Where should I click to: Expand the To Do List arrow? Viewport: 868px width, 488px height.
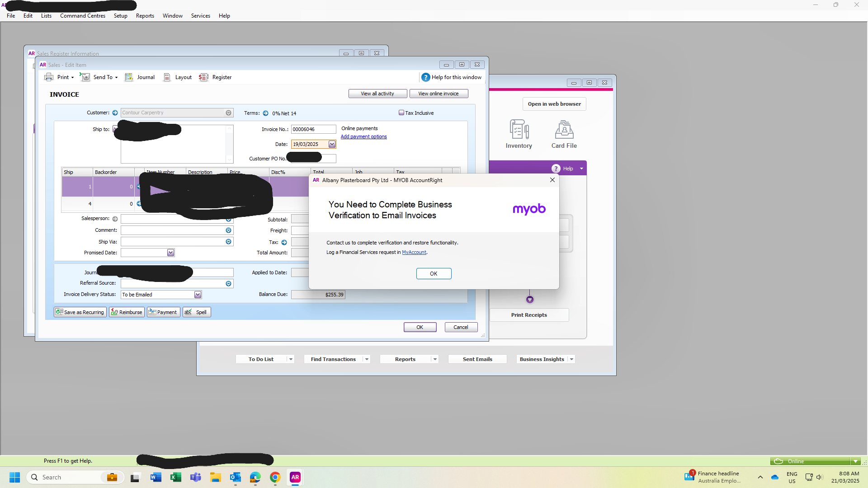click(x=291, y=359)
